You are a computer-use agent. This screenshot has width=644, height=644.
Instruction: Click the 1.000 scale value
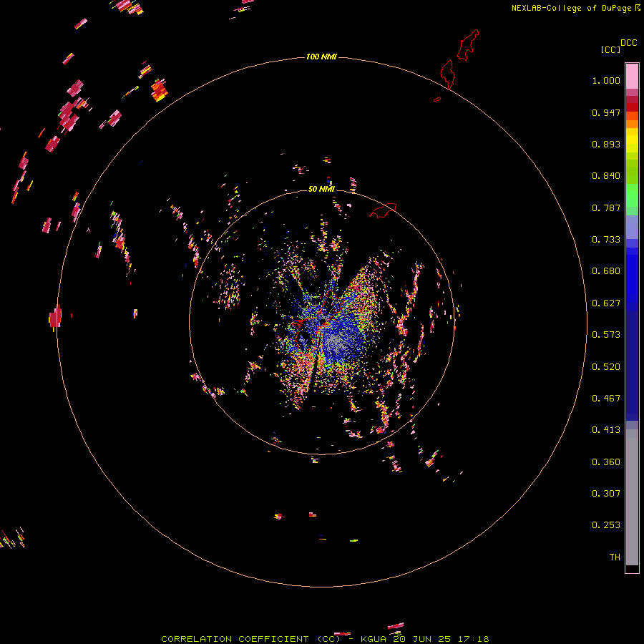[606, 80]
